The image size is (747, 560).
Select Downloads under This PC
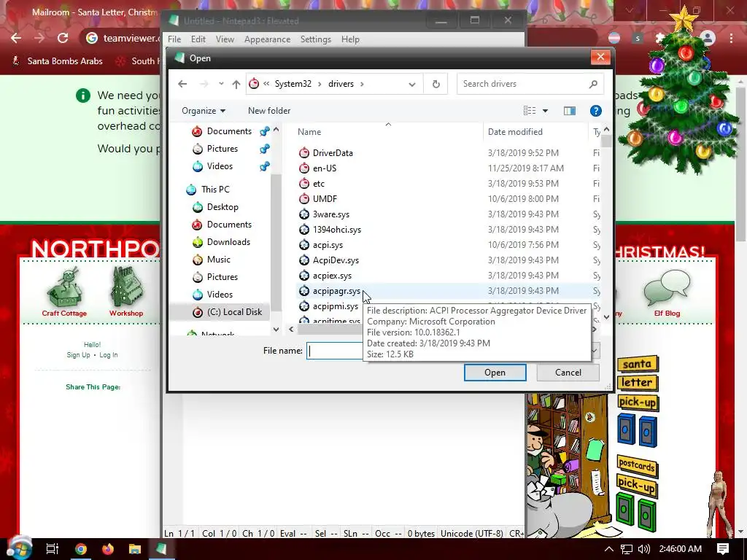[x=228, y=242]
